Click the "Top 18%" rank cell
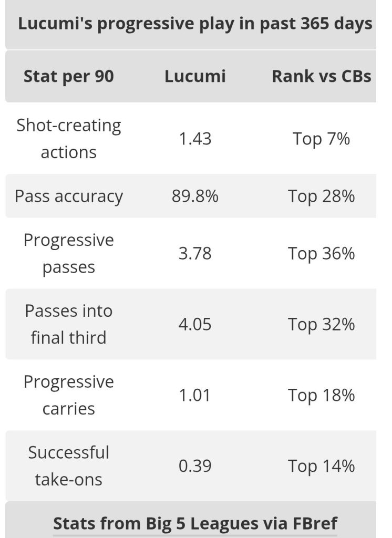The image size is (392, 538). pos(321,395)
